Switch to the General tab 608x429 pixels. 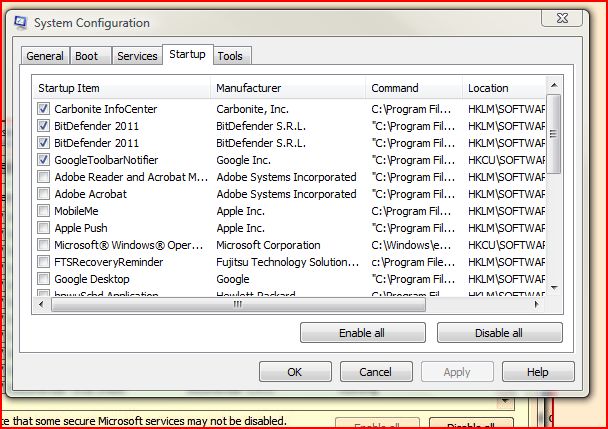coord(45,56)
